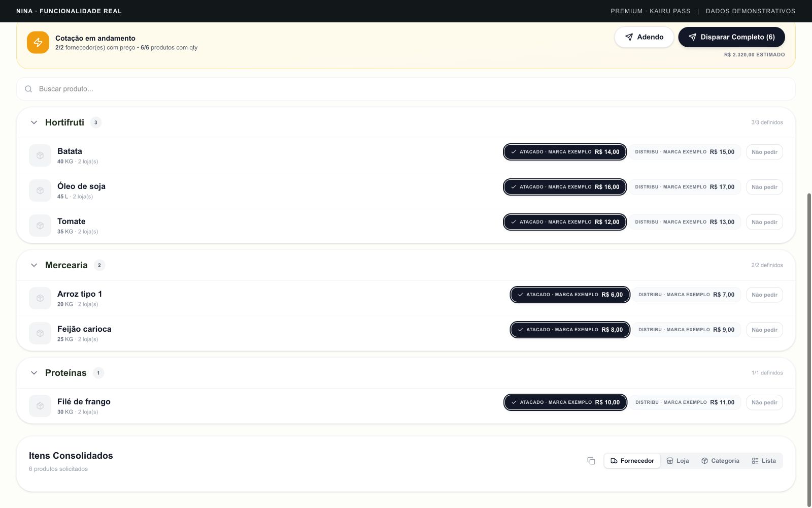Switch to the Loja view tab
Viewport: 812px width, 508px height.
point(678,461)
